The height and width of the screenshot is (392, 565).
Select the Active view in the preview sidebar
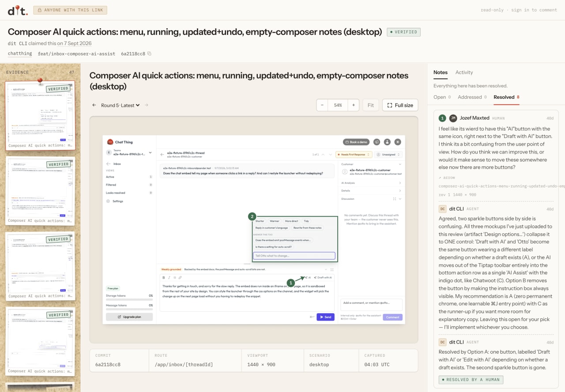coord(129,177)
